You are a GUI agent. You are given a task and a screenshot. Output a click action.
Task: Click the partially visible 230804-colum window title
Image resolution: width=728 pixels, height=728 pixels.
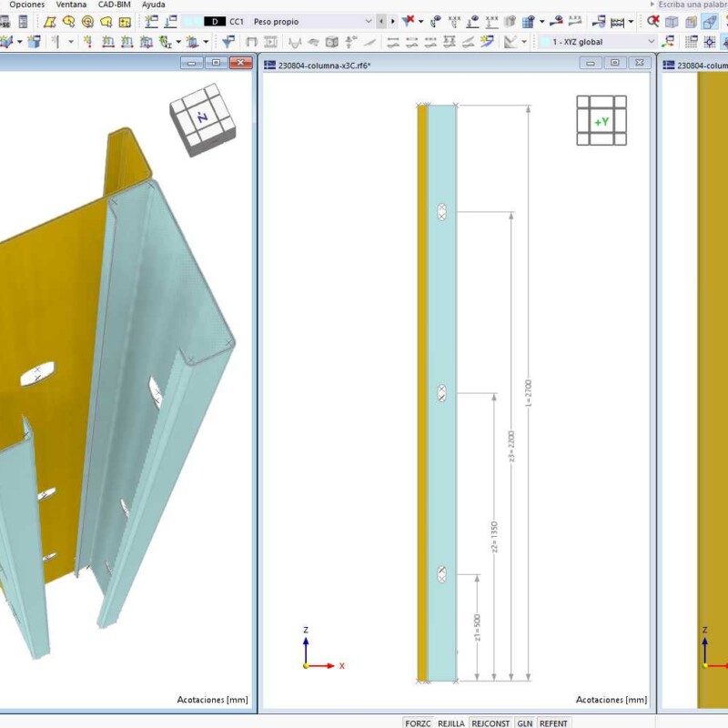pyautogui.click(x=702, y=66)
